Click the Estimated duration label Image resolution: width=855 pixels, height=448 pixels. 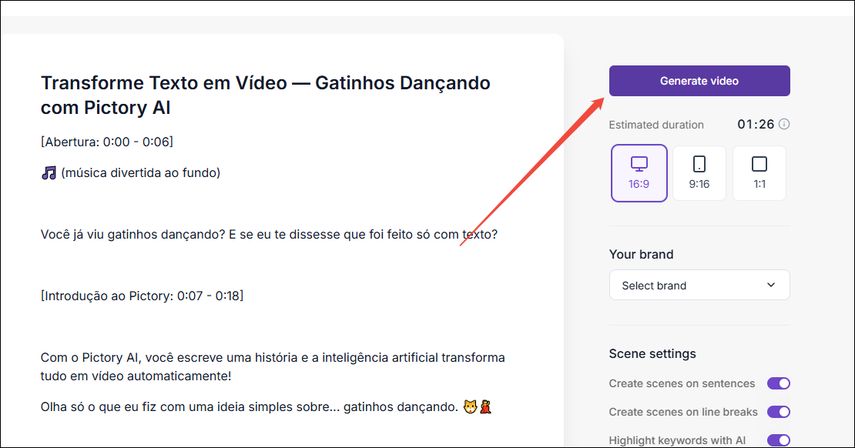coord(657,125)
